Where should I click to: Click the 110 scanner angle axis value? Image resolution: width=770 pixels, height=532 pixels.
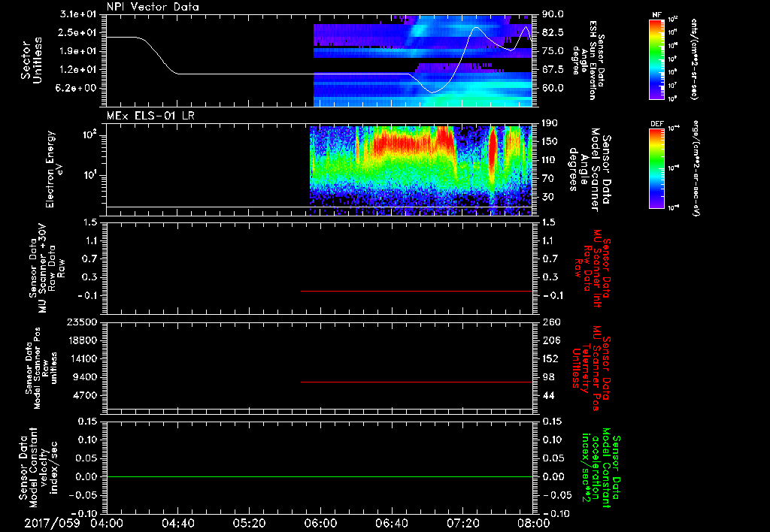(550, 160)
